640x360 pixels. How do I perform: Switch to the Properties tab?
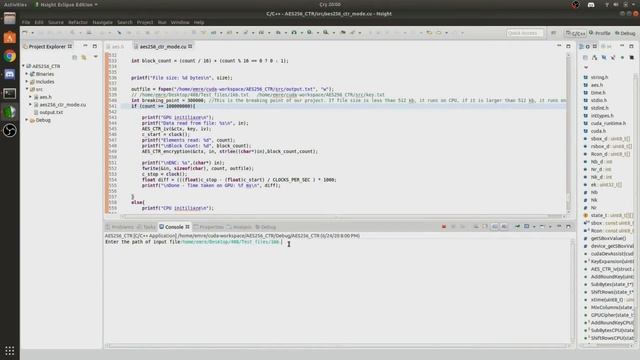click(x=209, y=227)
